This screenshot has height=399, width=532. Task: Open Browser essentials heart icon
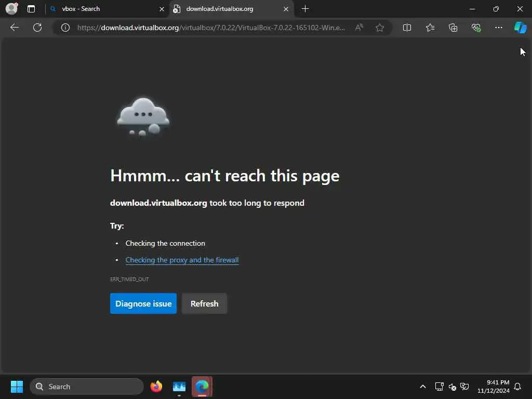click(476, 28)
